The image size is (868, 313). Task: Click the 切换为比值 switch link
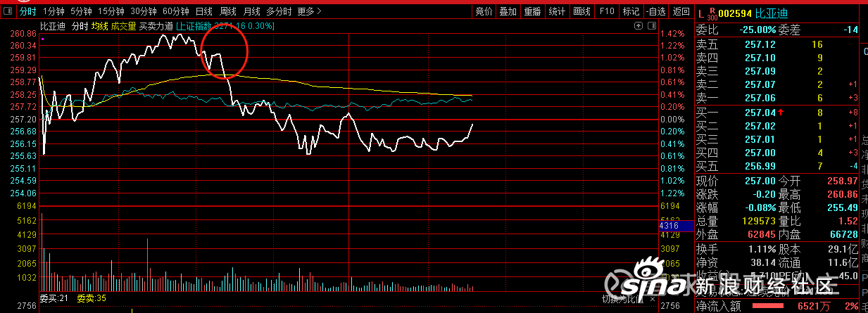tap(623, 299)
